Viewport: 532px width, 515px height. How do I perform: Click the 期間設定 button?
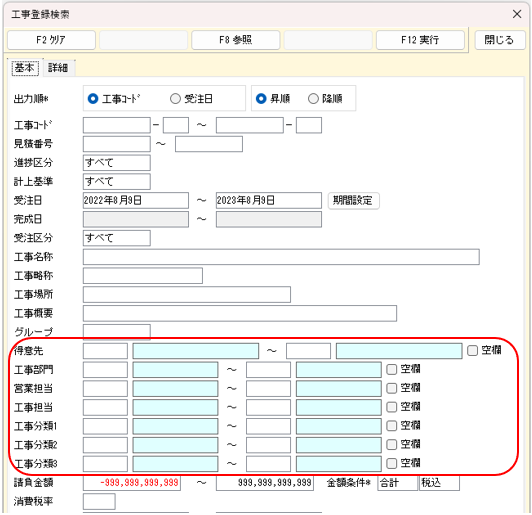pyautogui.click(x=353, y=201)
